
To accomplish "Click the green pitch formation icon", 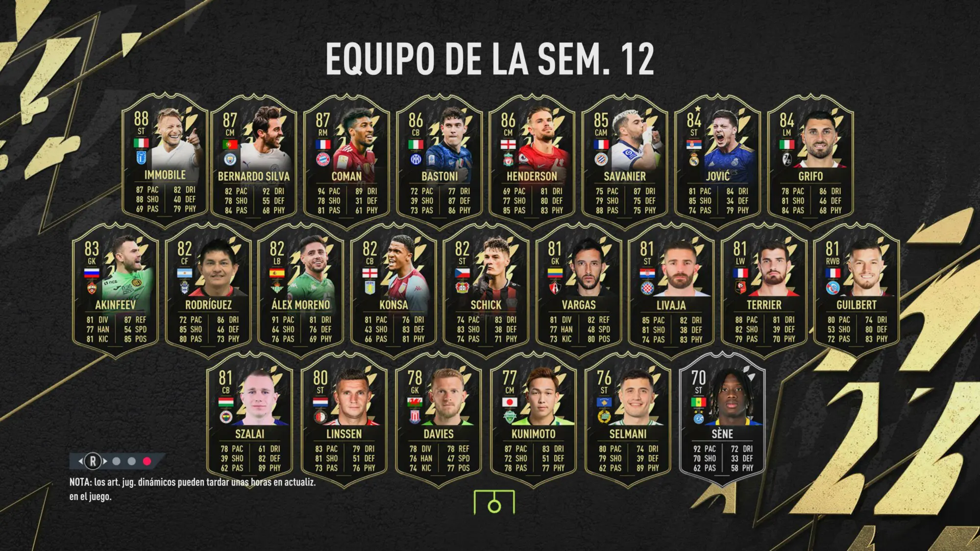I will pos(494,502).
